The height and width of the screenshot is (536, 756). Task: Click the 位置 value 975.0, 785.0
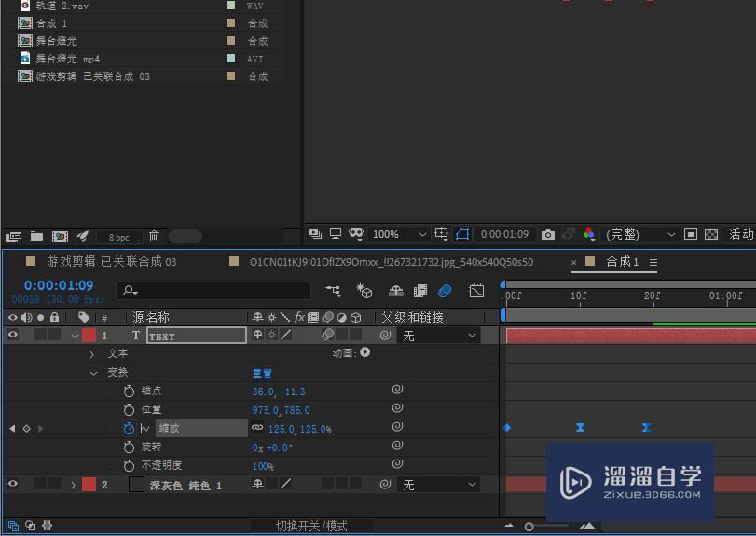(x=282, y=411)
